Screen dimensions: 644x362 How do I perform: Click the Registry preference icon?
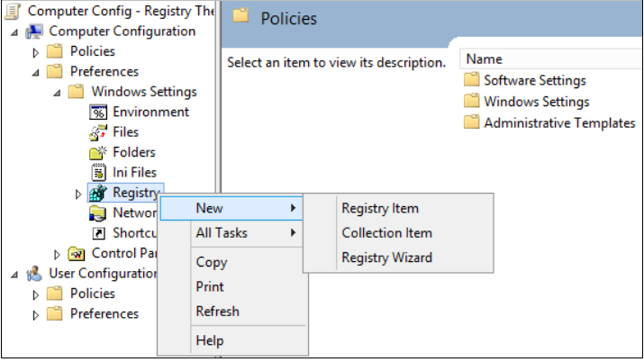pyautogui.click(x=99, y=193)
